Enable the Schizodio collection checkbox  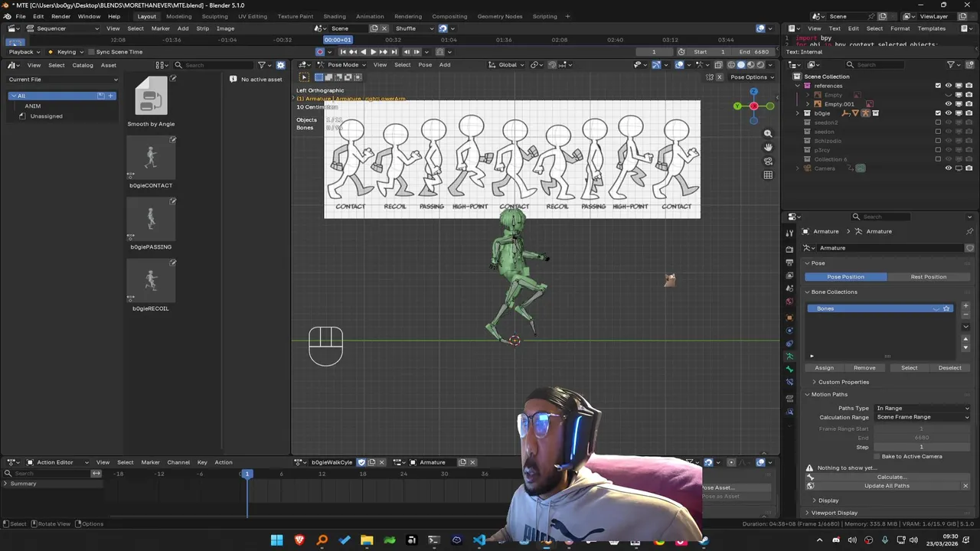click(x=939, y=141)
